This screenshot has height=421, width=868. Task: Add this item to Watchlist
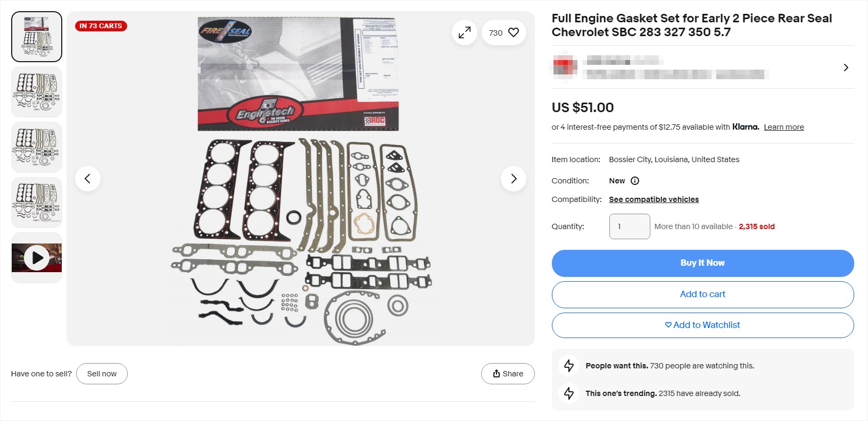click(702, 325)
